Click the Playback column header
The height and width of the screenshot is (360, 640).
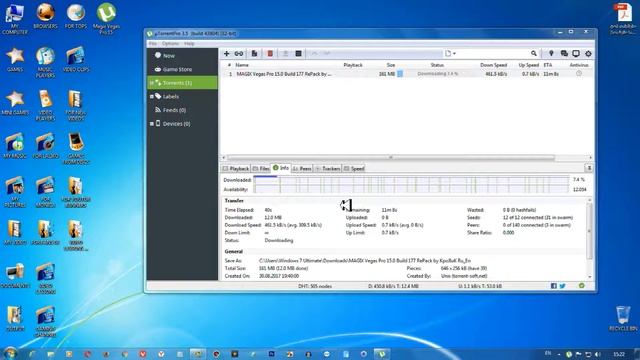(353, 65)
